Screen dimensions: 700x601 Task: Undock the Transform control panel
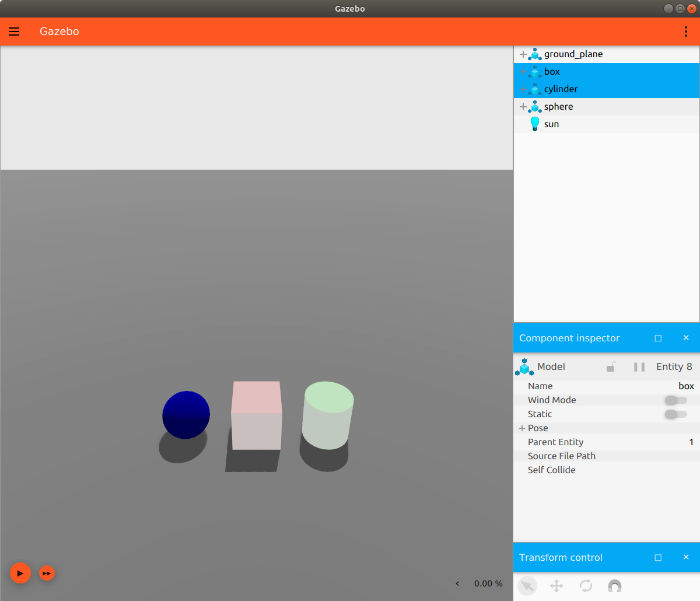pyautogui.click(x=658, y=557)
